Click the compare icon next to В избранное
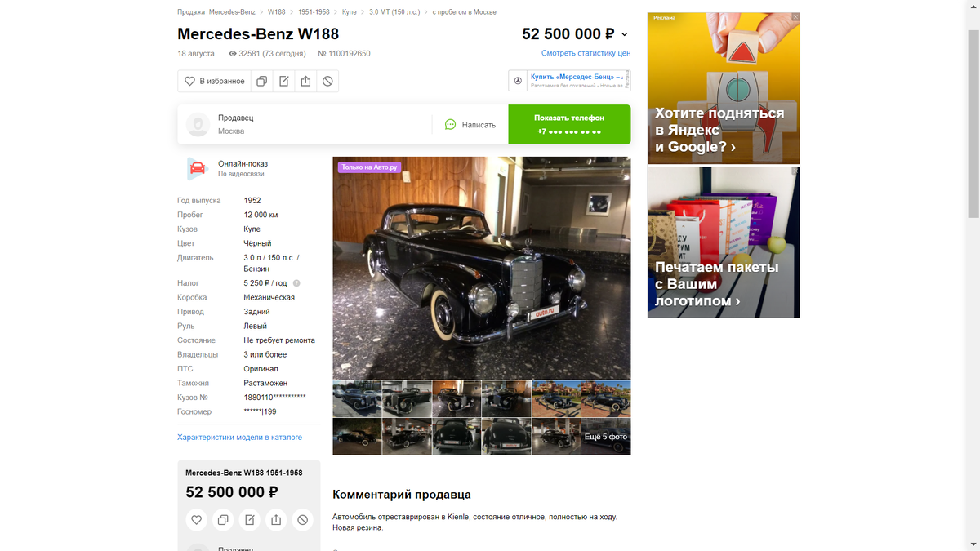 262,82
